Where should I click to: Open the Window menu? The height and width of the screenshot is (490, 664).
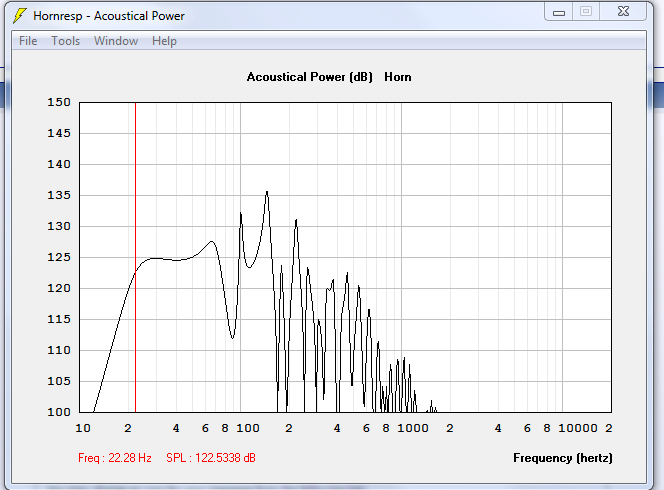click(116, 41)
